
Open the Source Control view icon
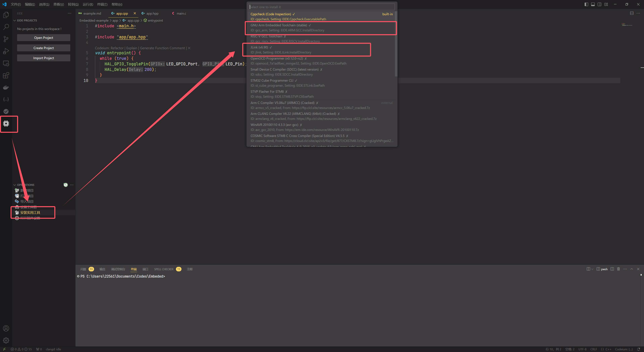tap(6, 39)
